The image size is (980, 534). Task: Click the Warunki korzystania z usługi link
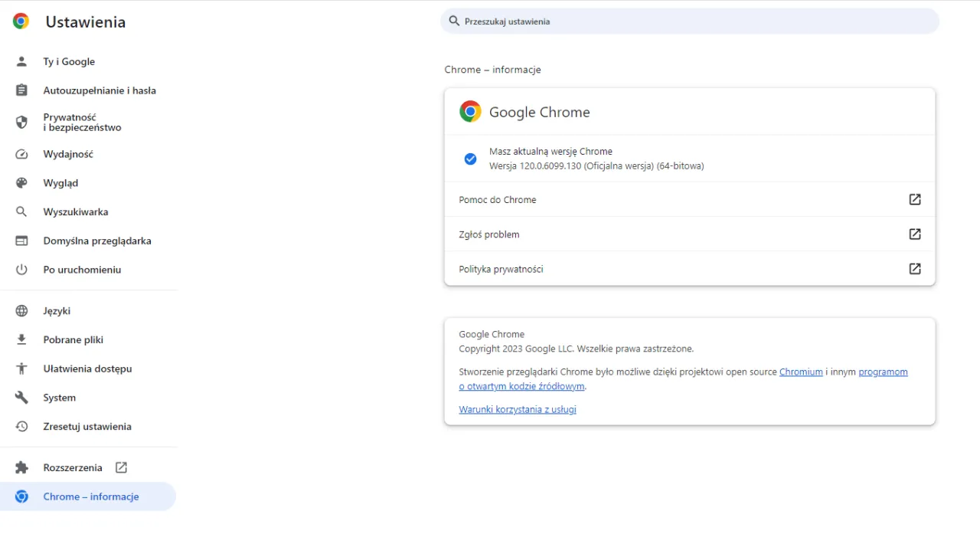point(518,409)
